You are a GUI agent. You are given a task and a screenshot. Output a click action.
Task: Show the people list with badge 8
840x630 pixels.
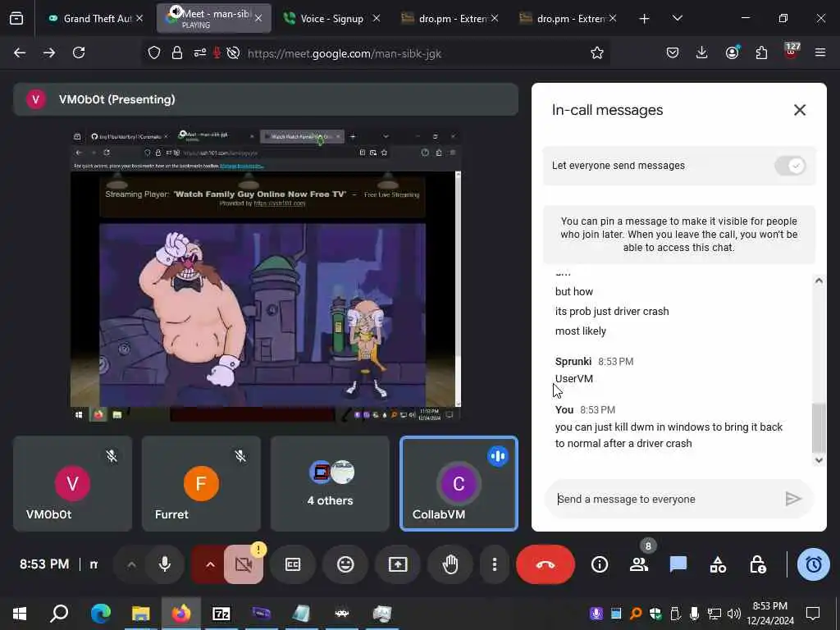pyautogui.click(x=638, y=564)
